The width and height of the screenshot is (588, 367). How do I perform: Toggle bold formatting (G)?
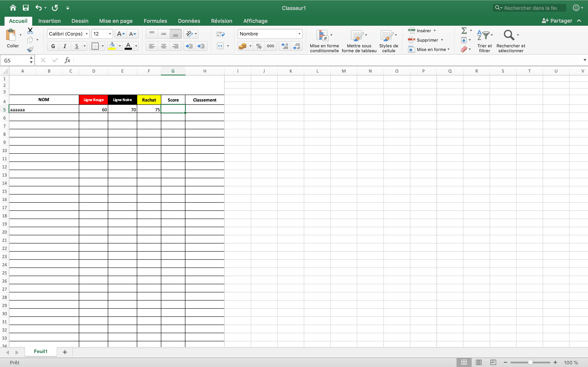point(53,46)
